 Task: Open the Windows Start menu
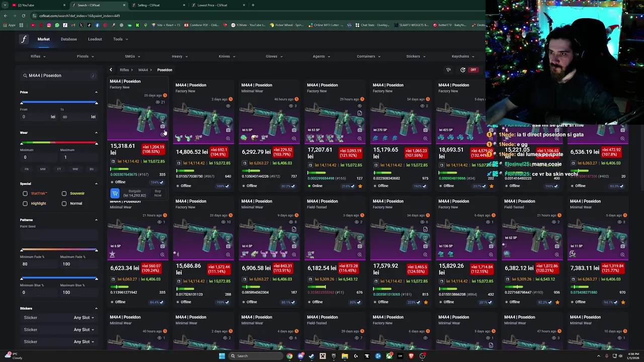click(x=221, y=356)
